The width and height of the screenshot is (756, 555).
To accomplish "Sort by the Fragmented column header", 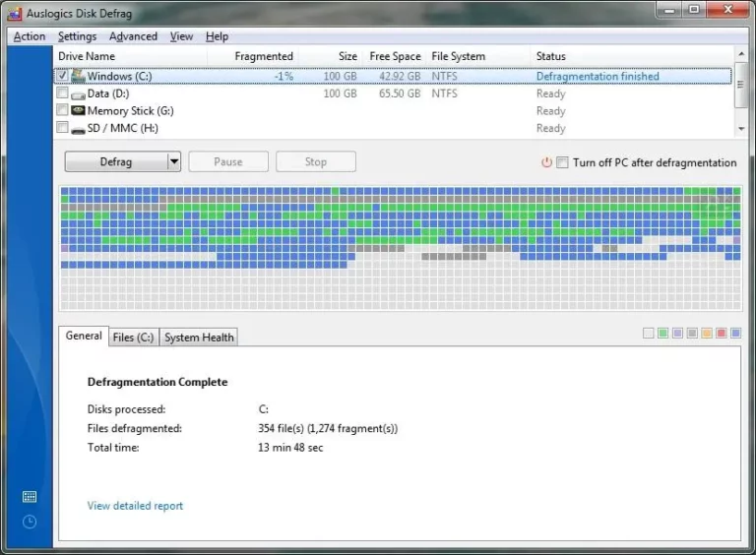I will coord(253,56).
